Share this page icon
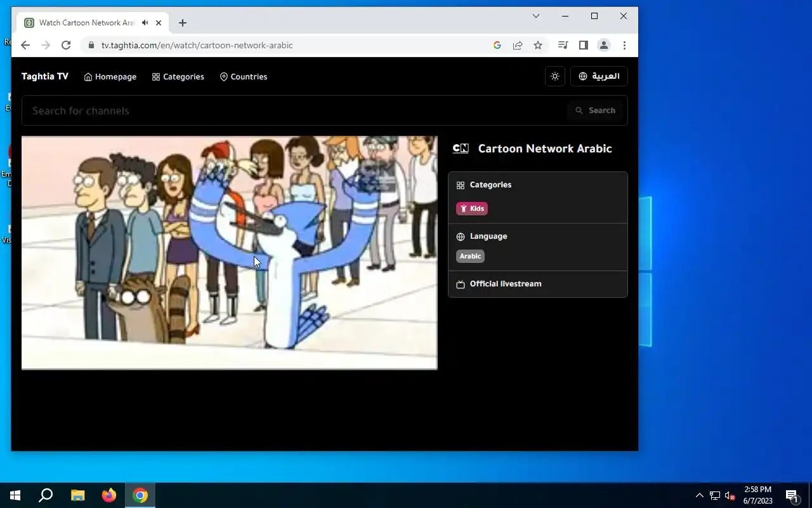This screenshot has width=812, height=508. pyautogui.click(x=518, y=45)
